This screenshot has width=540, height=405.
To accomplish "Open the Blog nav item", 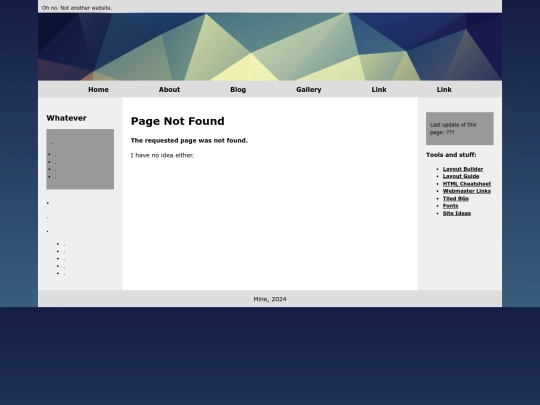I will click(x=238, y=90).
